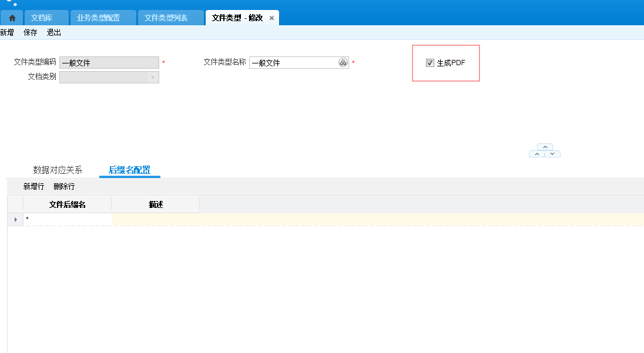Collapse panel with top up-chevron
The height and width of the screenshot is (353, 644).
(545, 147)
